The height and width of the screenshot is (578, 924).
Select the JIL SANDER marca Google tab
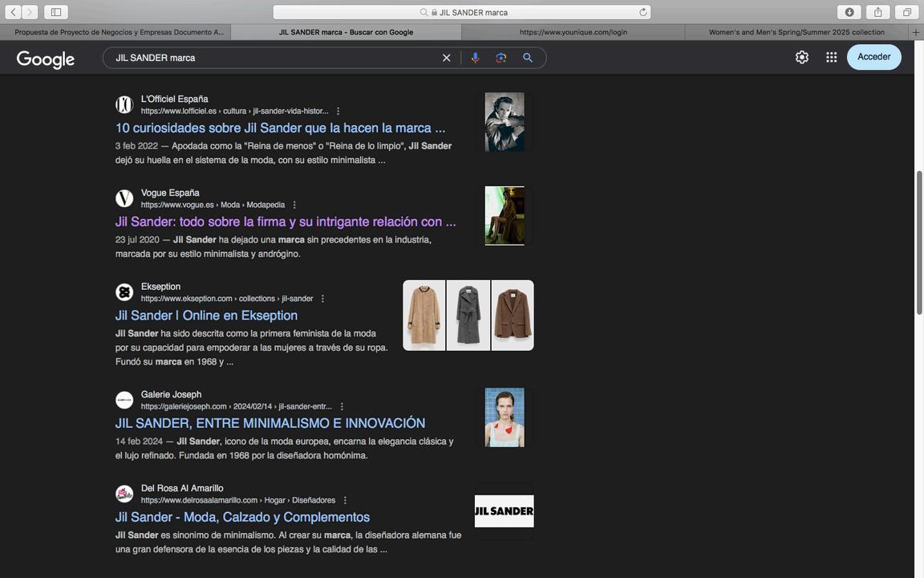(346, 32)
